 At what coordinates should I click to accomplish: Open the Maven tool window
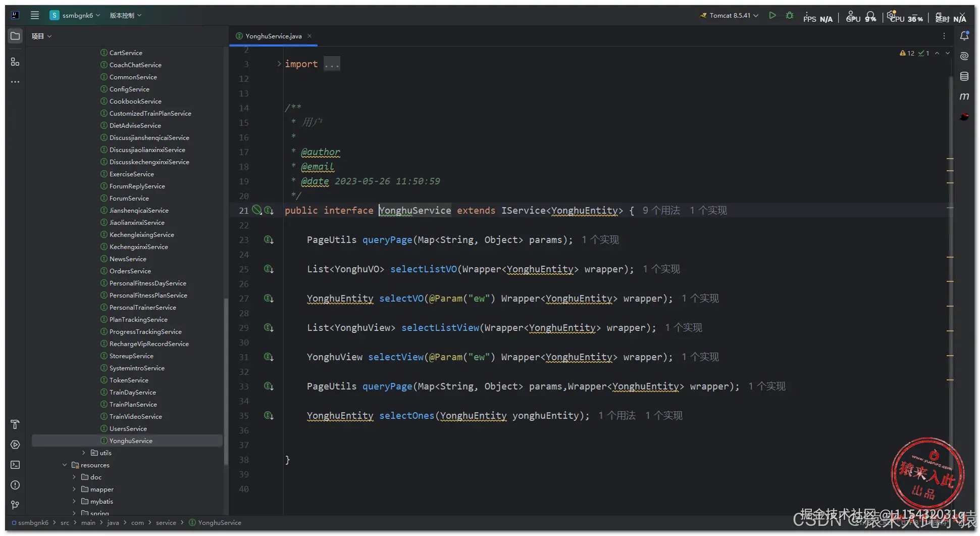[x=964, y=96]
